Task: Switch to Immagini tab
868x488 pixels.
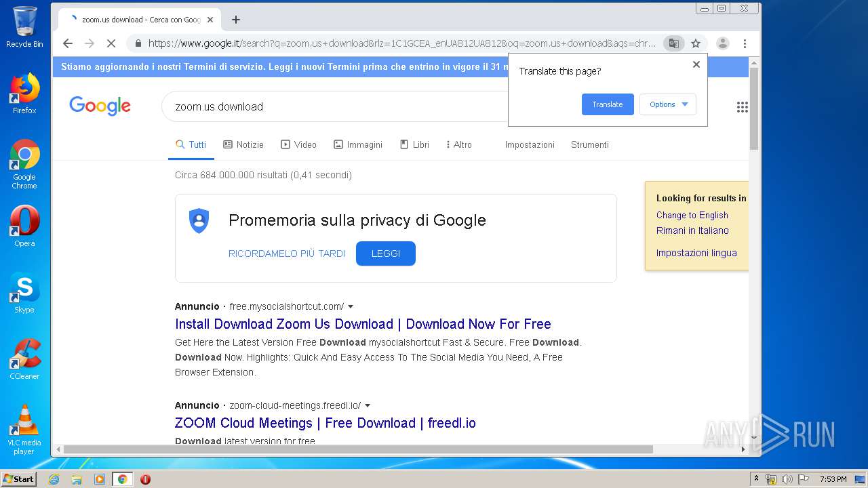Action: coord(358,144)
